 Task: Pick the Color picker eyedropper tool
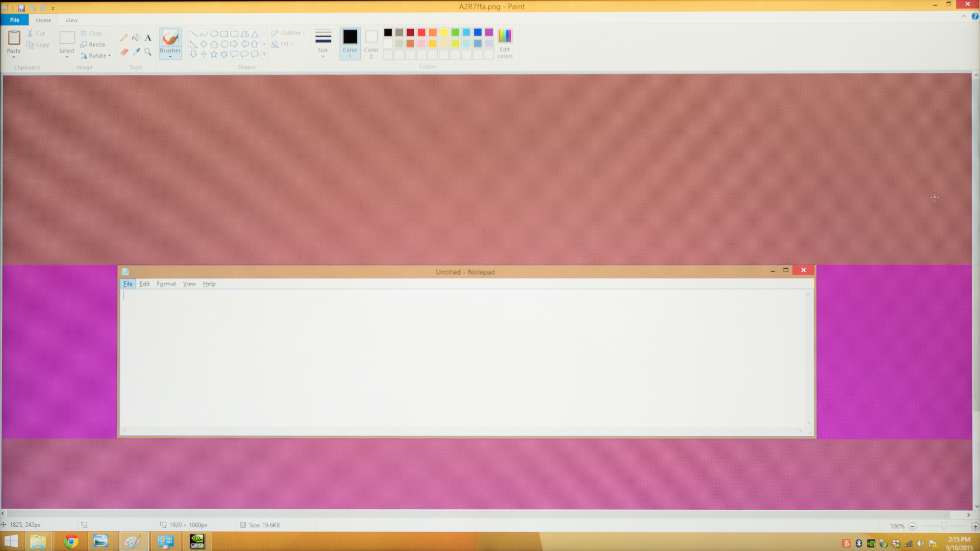136,52
